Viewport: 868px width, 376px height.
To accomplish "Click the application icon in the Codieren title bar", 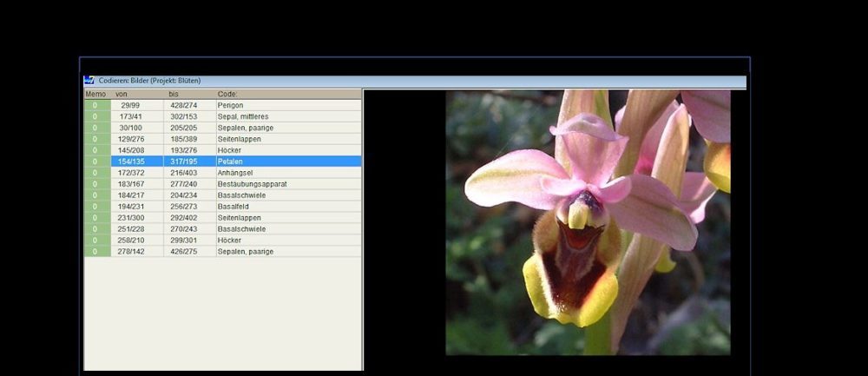I will (89, 81).
